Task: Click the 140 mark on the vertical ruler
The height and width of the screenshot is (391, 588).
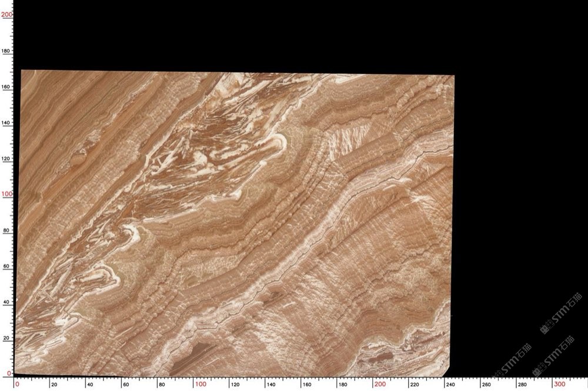Action: tap(6, 123)
